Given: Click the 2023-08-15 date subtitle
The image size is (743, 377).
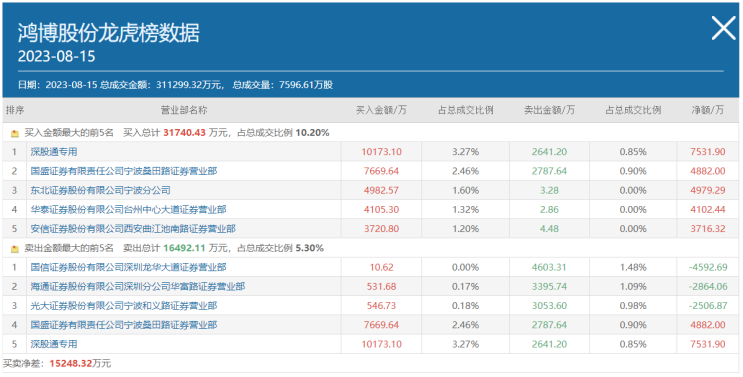Looking at the screenshot, I should (56, 56).
